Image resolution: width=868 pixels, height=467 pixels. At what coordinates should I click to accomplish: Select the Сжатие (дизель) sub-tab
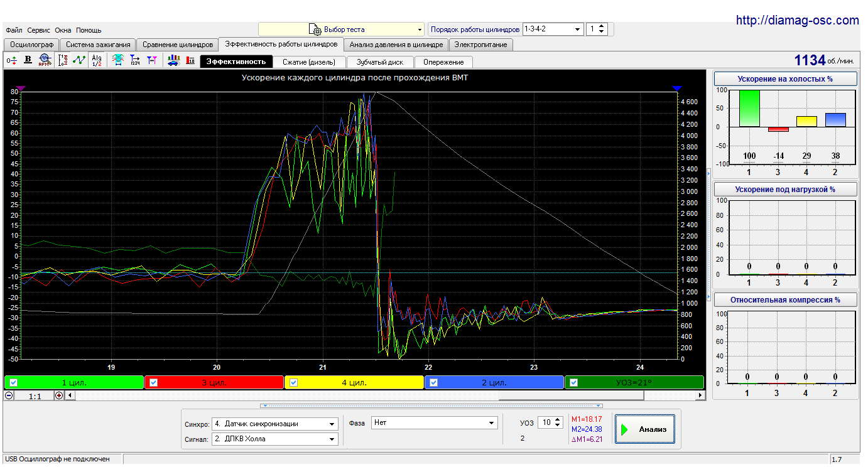(x=309, y=62)
